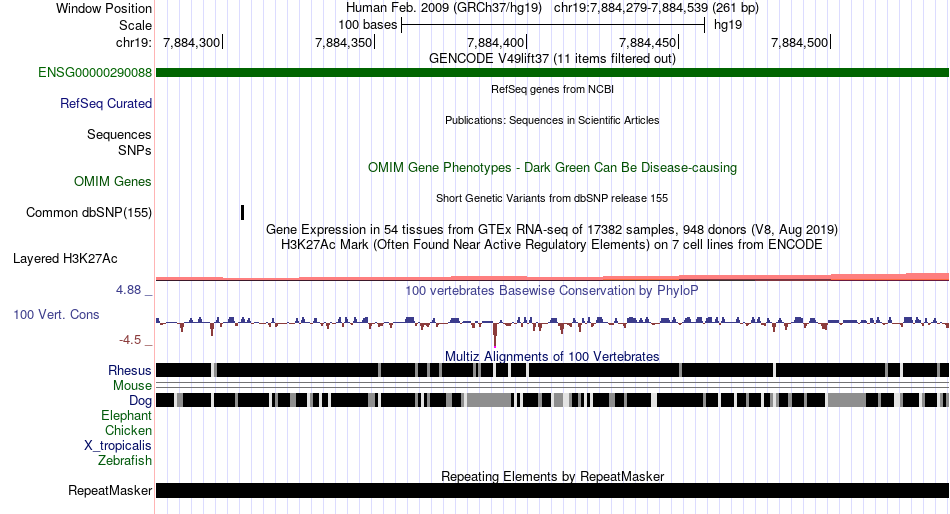Click the -4.5 PhyloP lower value
The image size is (950, 514).
(130, 340)
